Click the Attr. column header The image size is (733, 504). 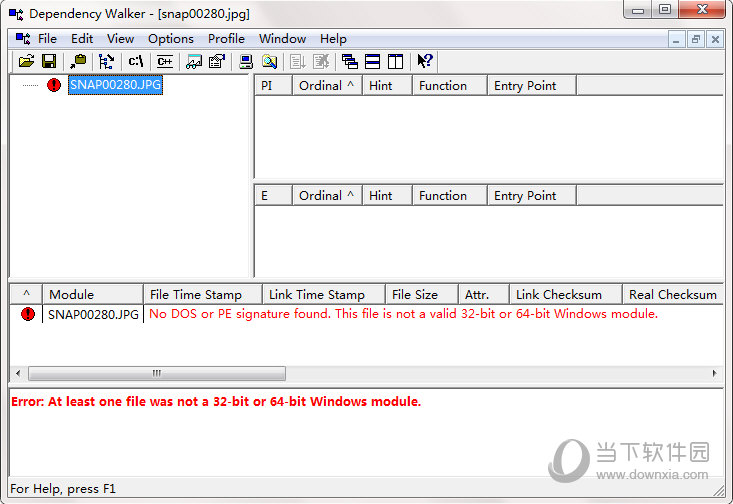[x=484, y=294]
